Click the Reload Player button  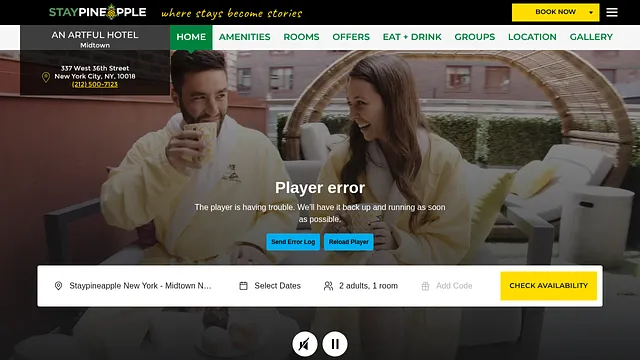[x=349, y=242]
